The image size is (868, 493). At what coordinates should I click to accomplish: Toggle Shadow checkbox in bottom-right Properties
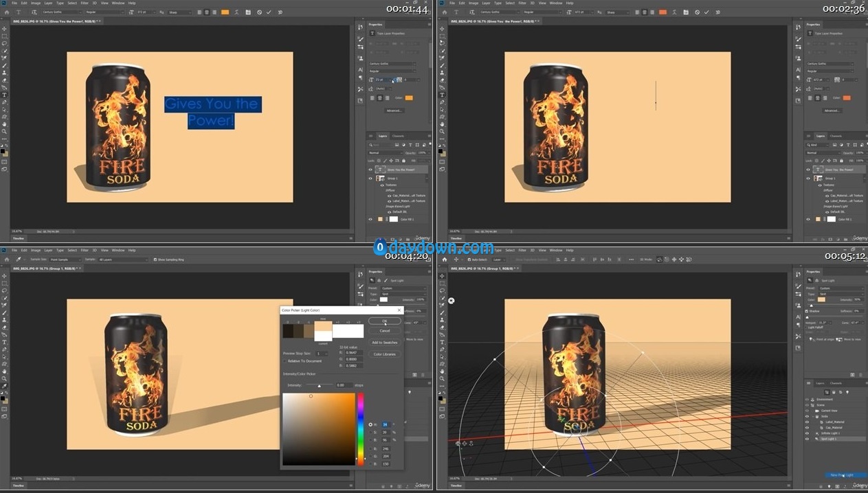807,311
